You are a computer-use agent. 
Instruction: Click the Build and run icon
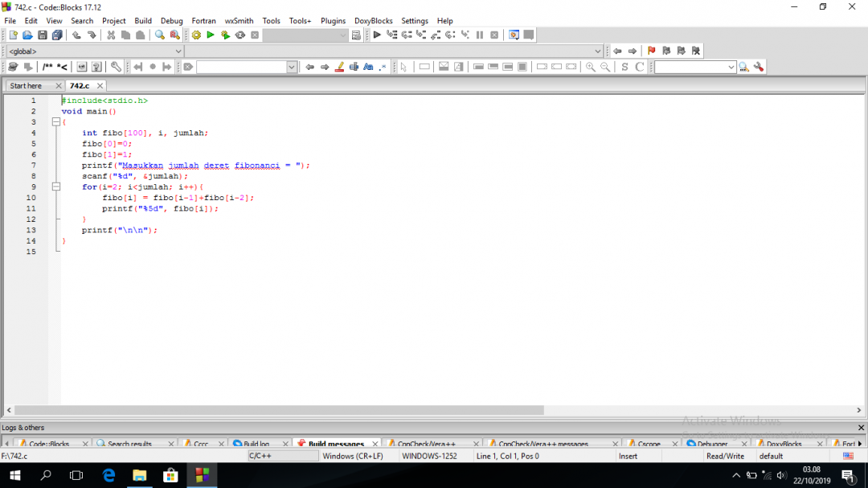coord(225,35)
